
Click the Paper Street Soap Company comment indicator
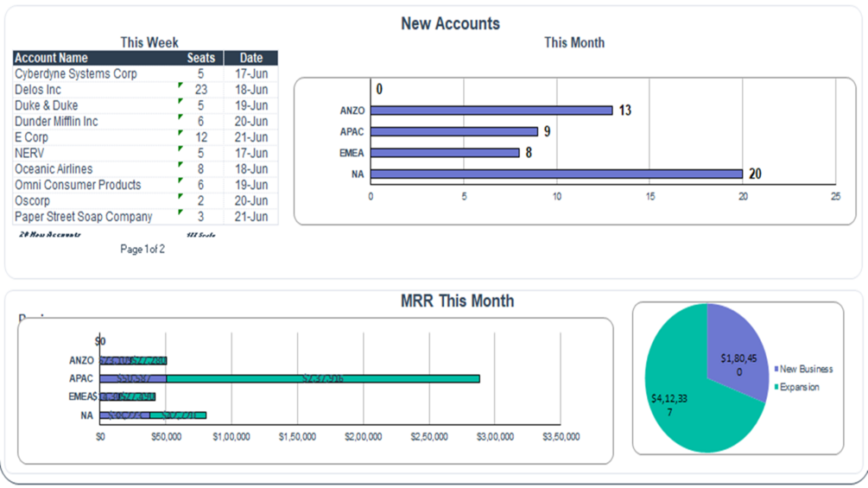[181, 212]
